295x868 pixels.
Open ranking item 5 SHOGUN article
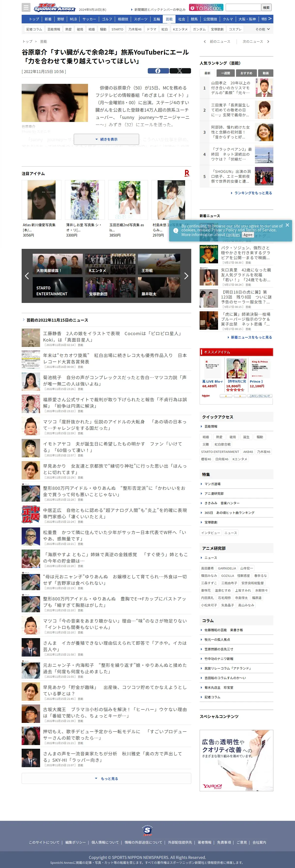236,176
